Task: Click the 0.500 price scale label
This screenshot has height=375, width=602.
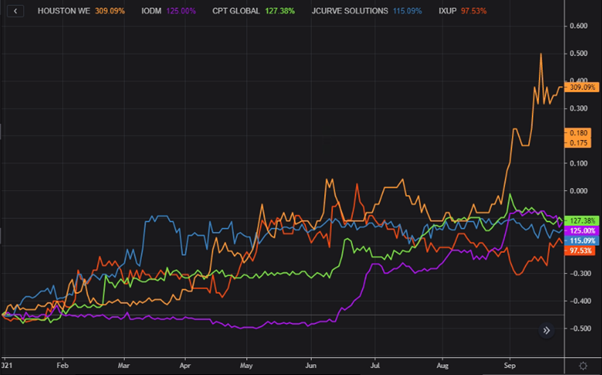Action: tap(579, 53)
